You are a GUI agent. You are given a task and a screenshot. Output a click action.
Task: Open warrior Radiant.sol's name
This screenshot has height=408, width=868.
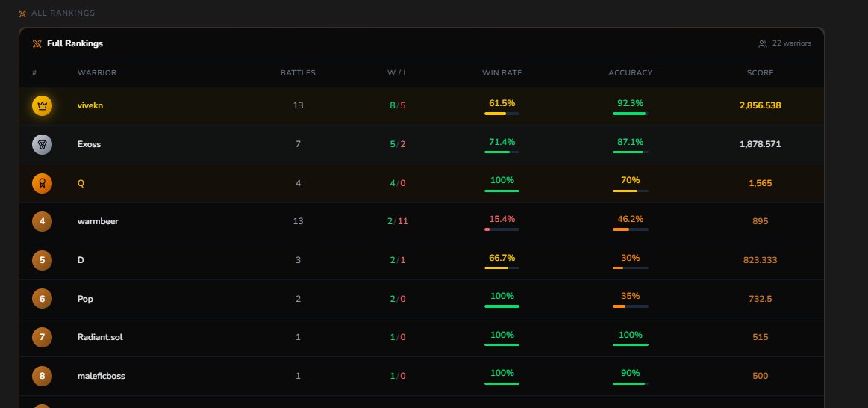click(100, 337)
